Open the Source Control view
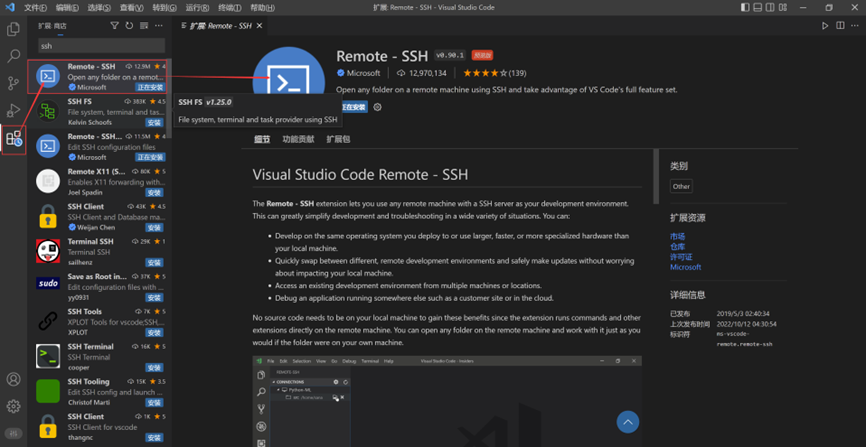The height and width of the screenshot is (447, 866). click(13, 83)
